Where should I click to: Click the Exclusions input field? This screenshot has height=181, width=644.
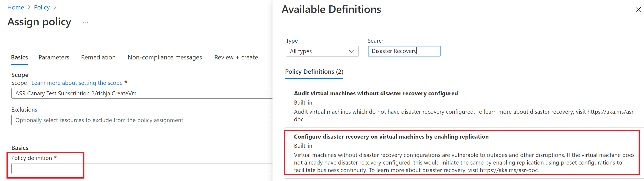coord(142,120)
